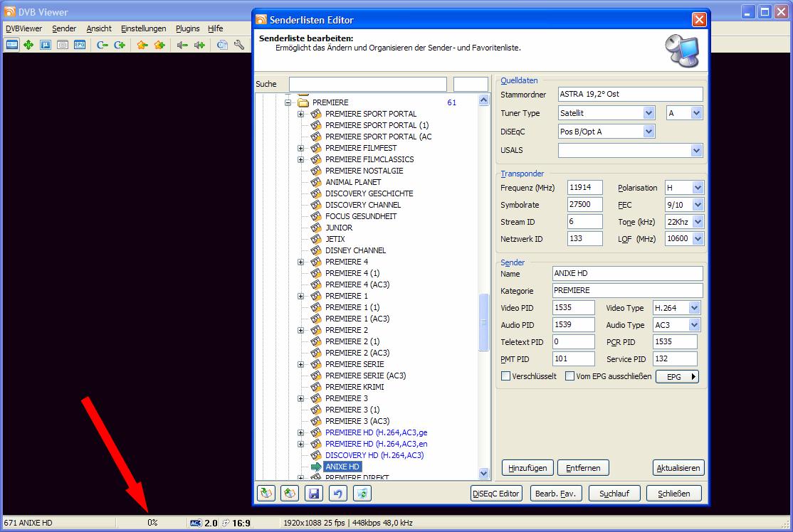Image resolution: width=793 pixels, height=532 pixels.
Task: Click the Sender Name field ANIXE HD
Action: 628,273
